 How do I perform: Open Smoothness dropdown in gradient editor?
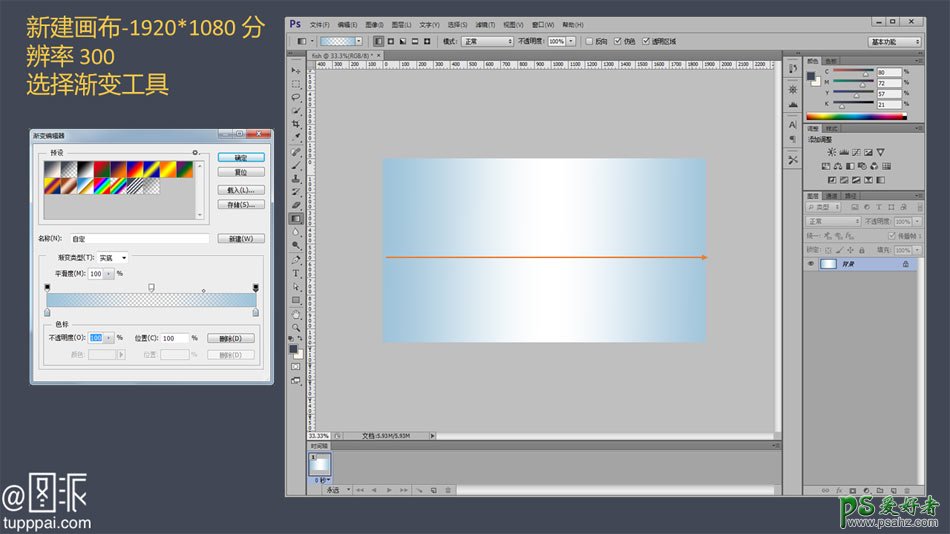click(108, 274)
